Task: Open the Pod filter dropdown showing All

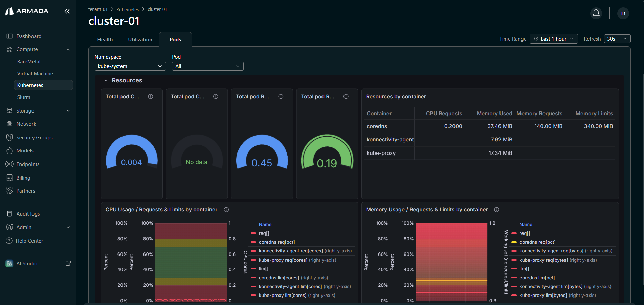Action: pyautogui.click(x=208, y=66)
